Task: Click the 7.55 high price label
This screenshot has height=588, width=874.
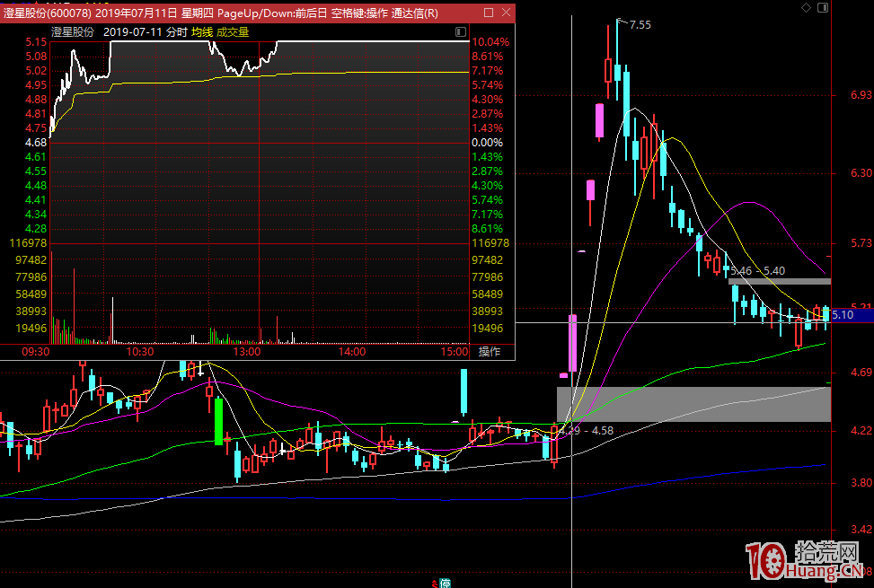Action: coord(640,25)
